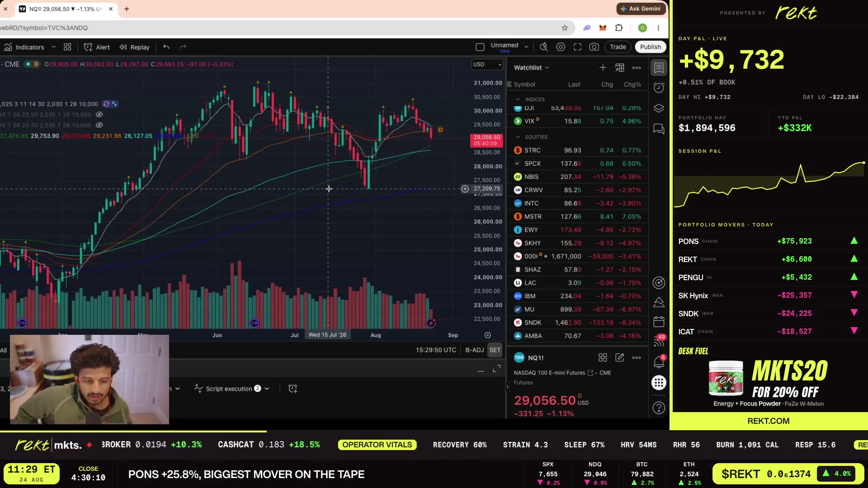Enter fullscreen chart mode
Screen dimensions: 868x488
[577, 47]
